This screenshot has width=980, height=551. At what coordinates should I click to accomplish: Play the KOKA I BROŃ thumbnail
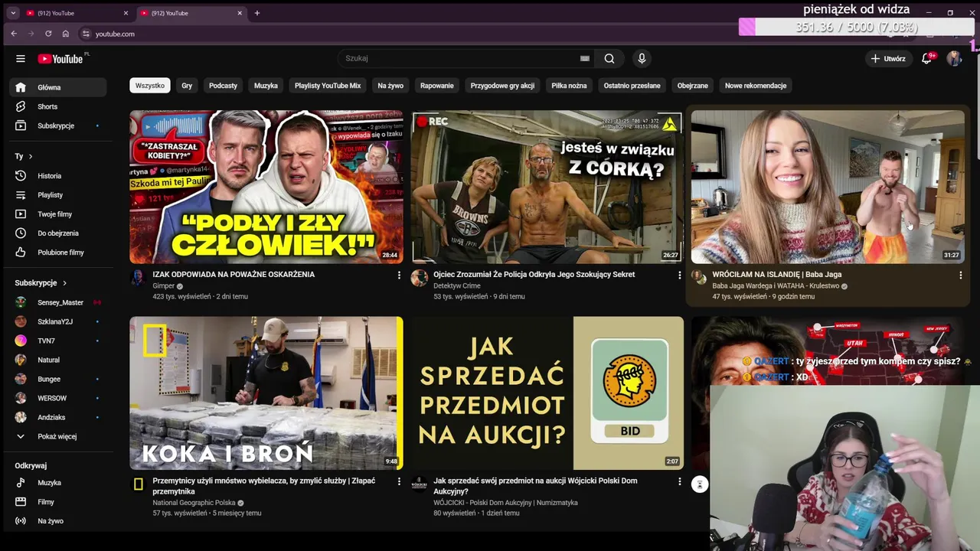click(x=266, y=393)
